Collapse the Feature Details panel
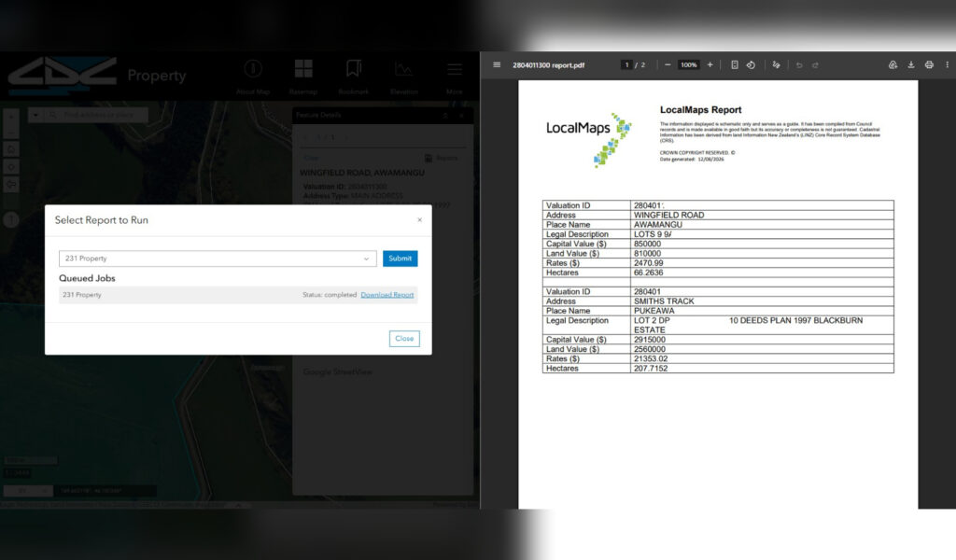 [x=445, y=115]
